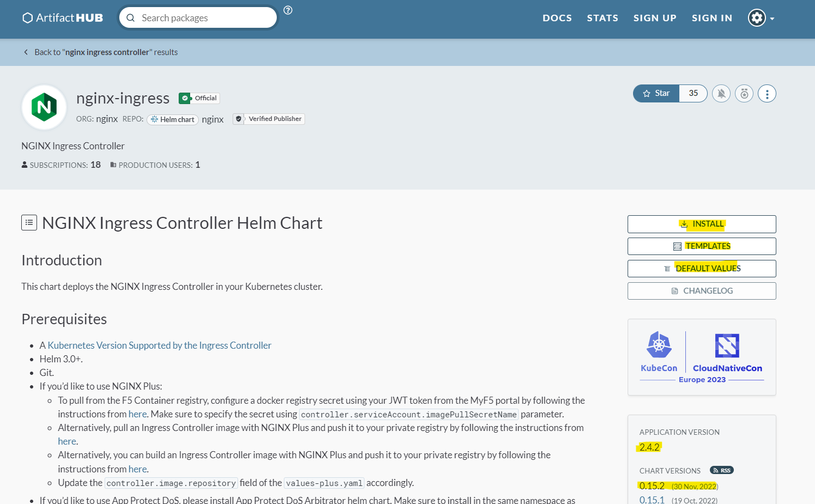Click the RSS feed badge
The height and width of the screenshot is (504, 815).
[721, 470]
